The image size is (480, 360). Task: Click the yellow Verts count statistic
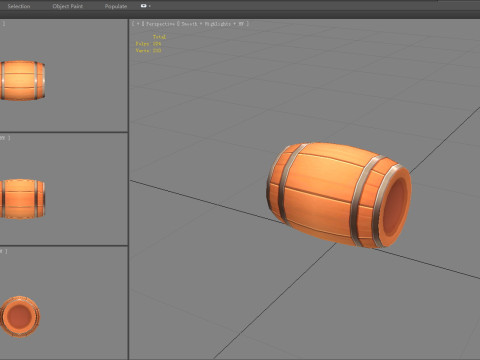(148, 51)
